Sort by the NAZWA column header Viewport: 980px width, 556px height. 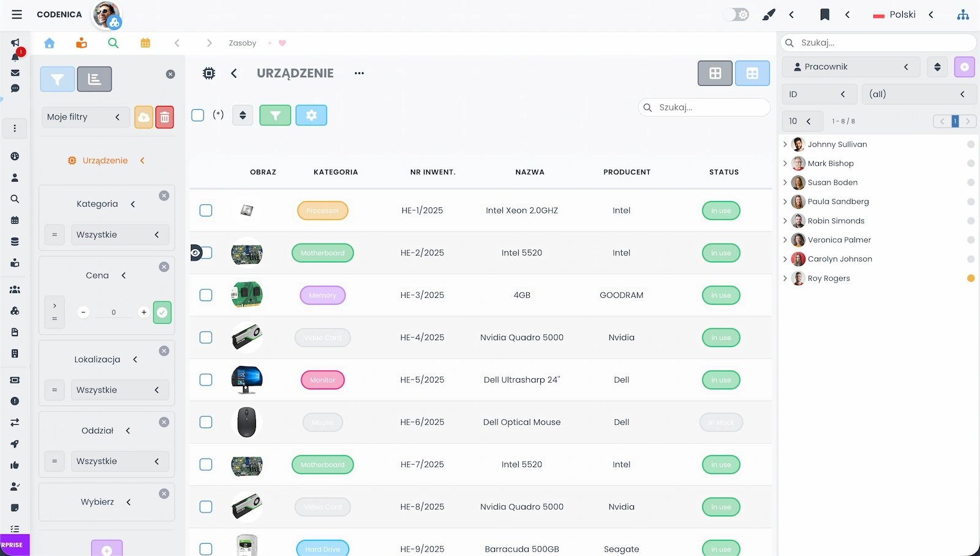coord(530,172)
